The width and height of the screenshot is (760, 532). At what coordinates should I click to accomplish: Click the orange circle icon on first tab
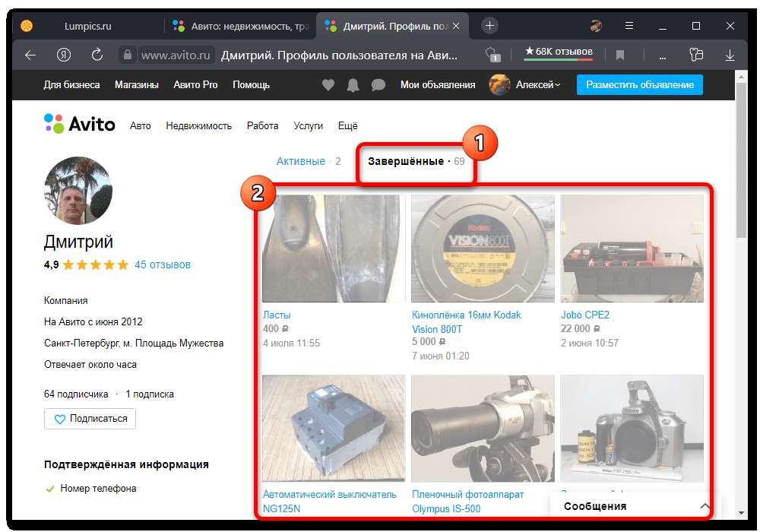click(x=27, y=26)
